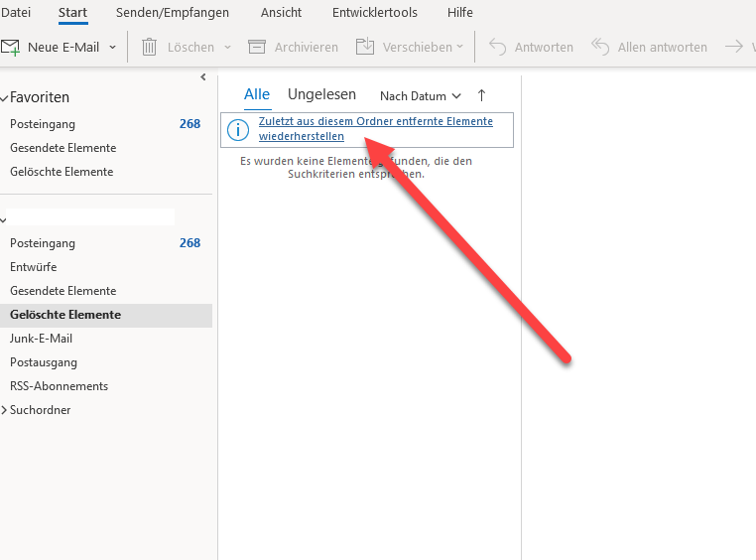This screenshot has height=560, width=756.
Task: Expand the Suchordner folder
Action: [x=5, y=410]
